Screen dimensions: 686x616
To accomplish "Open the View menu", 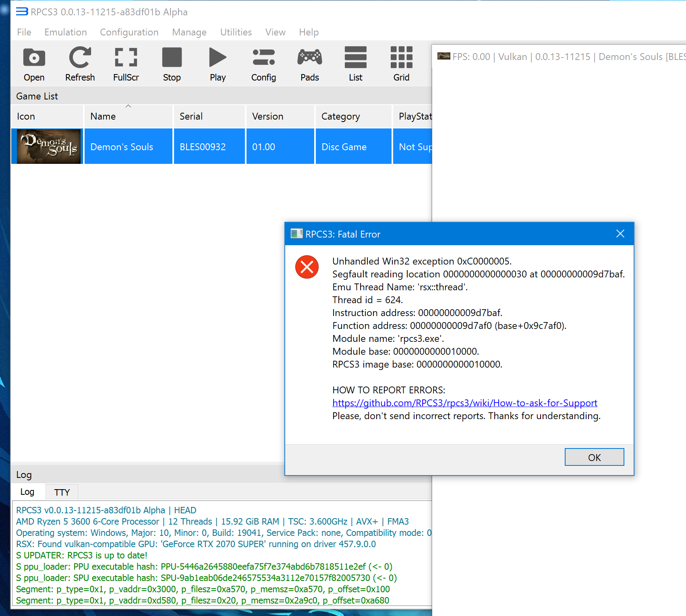I will point(276,32).
